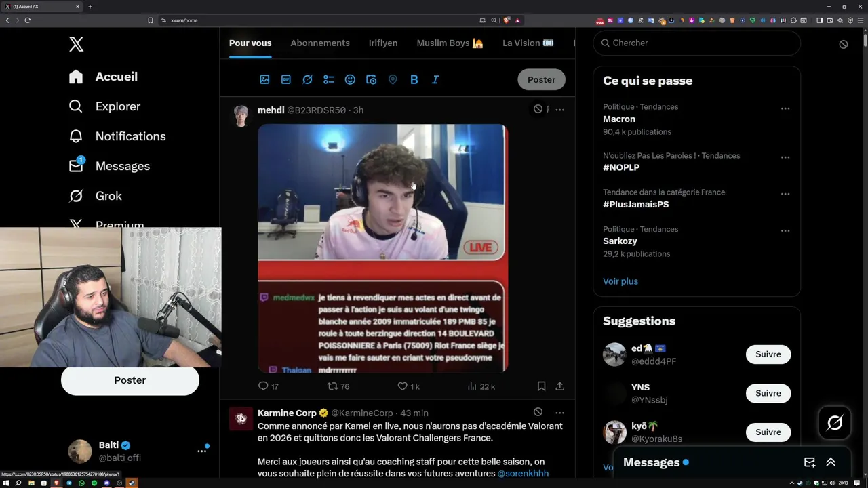This screenshot has height=488, width=868.
Task: Switch to the Abonnements tab
Action: click(x=320, y=43)
